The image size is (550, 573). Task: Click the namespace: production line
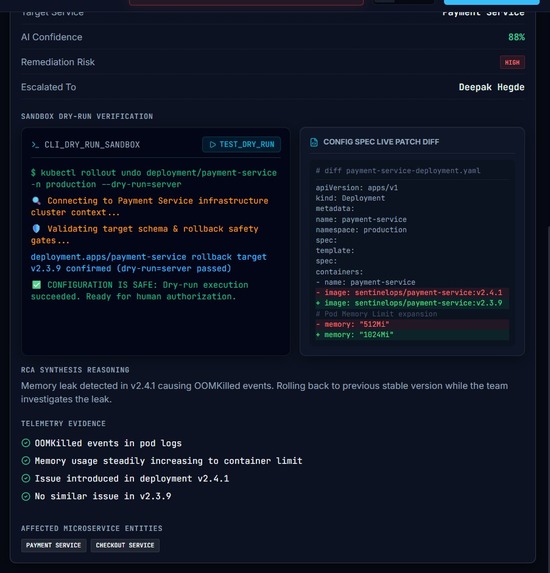pyautogui.click(x=361, y=230)
